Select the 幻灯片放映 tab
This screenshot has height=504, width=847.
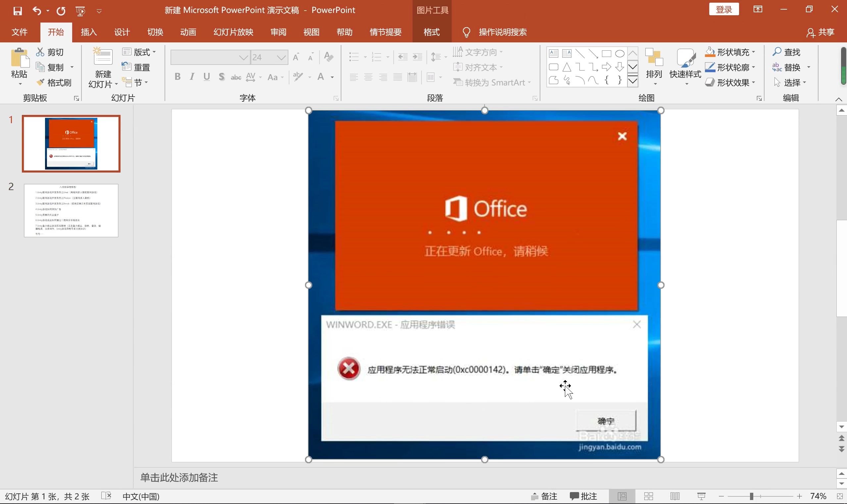(x=233, y=32)
